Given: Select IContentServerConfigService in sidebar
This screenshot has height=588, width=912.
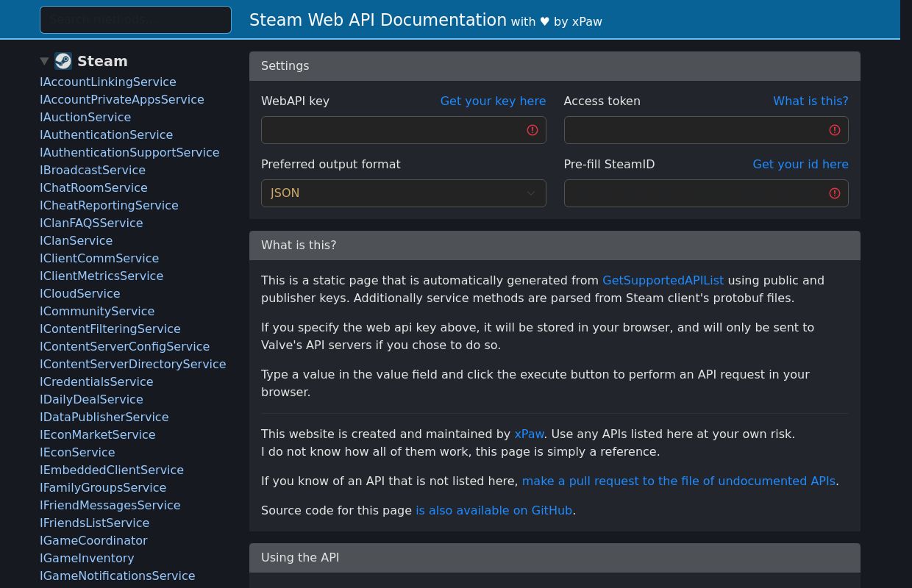Looking at the screenshot, I should [125, 346].
